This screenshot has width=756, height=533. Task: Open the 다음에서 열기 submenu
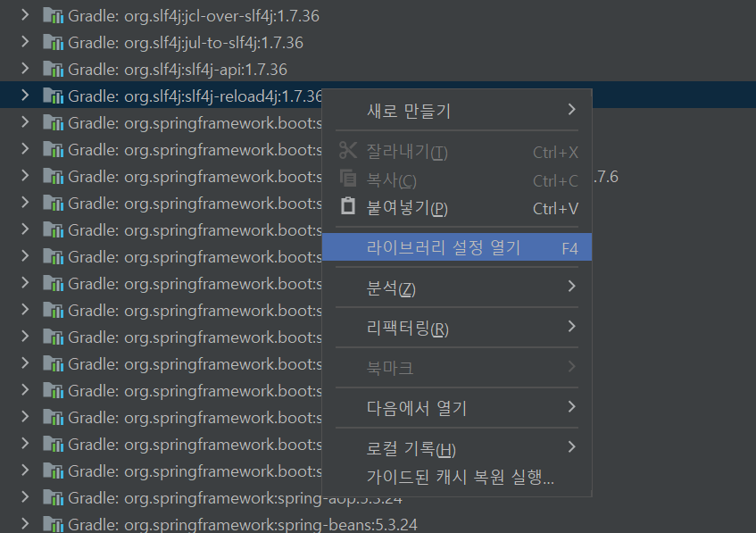(x=457, y=408)
